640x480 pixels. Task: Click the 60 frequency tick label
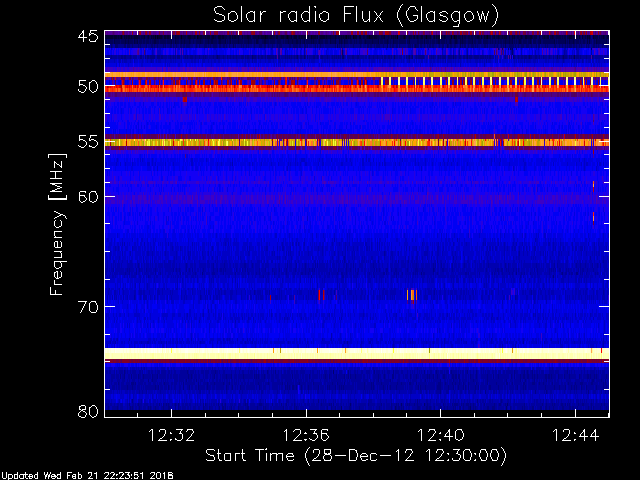tap(88, 197)
